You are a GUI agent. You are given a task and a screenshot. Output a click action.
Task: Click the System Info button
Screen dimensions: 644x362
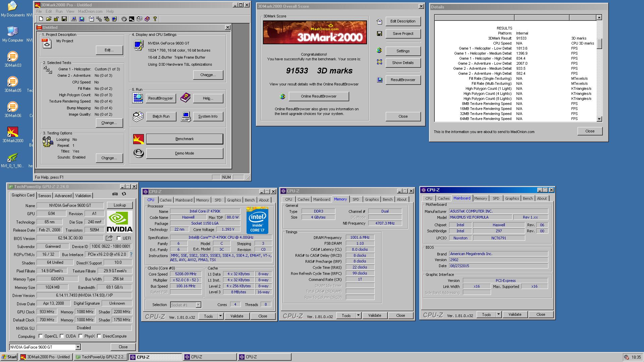pos(208,116)
